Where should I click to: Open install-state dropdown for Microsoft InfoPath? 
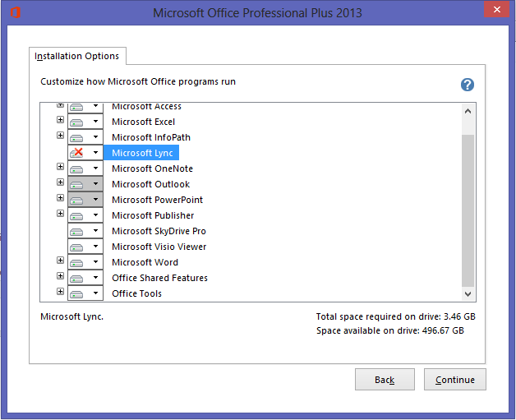(85, 137)
